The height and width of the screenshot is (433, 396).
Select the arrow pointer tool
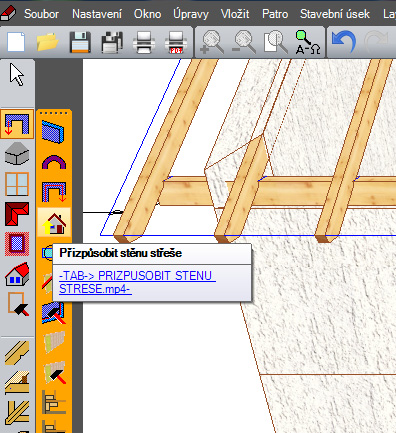tap(17, 75)
